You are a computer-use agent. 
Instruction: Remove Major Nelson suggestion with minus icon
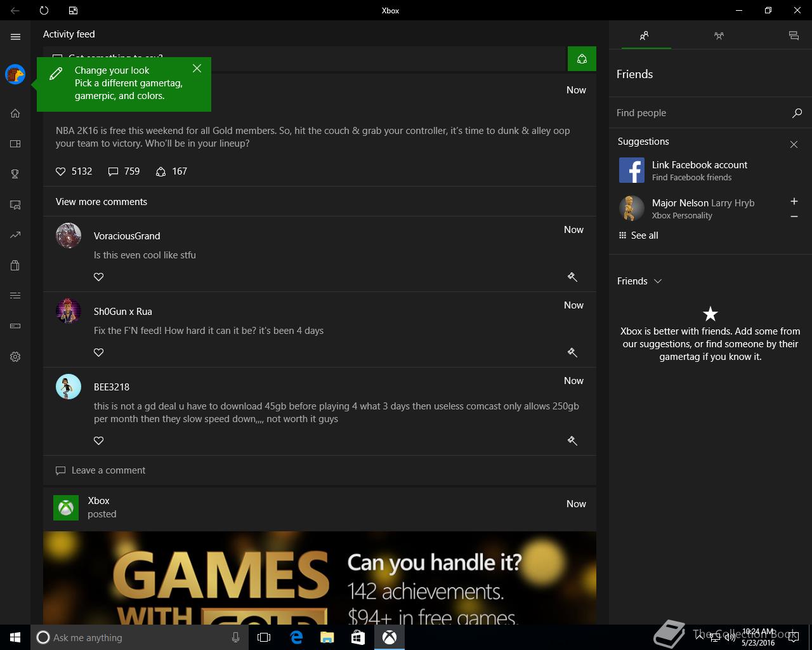(794, 216)
